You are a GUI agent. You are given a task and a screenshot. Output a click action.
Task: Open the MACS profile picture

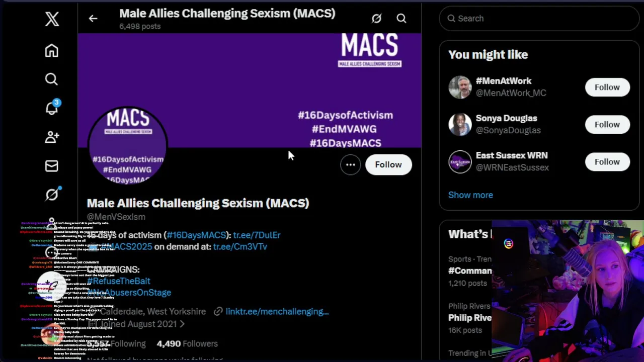click(x=127, y=144)
